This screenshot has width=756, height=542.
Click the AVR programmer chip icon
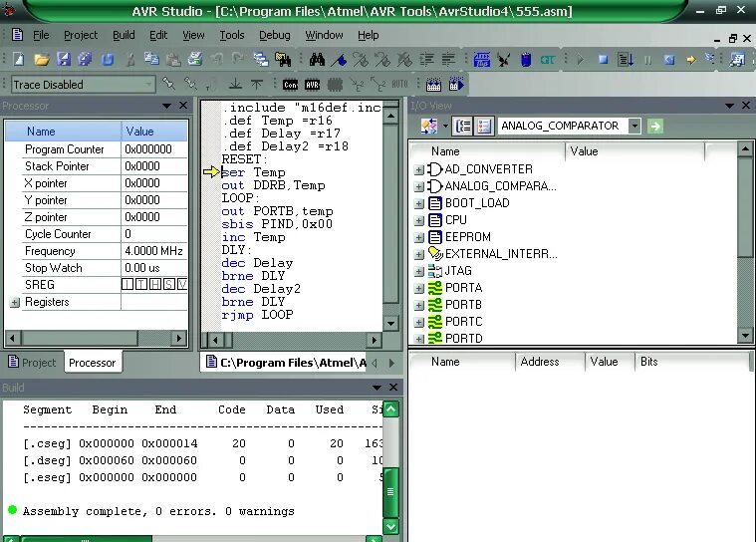312,85
